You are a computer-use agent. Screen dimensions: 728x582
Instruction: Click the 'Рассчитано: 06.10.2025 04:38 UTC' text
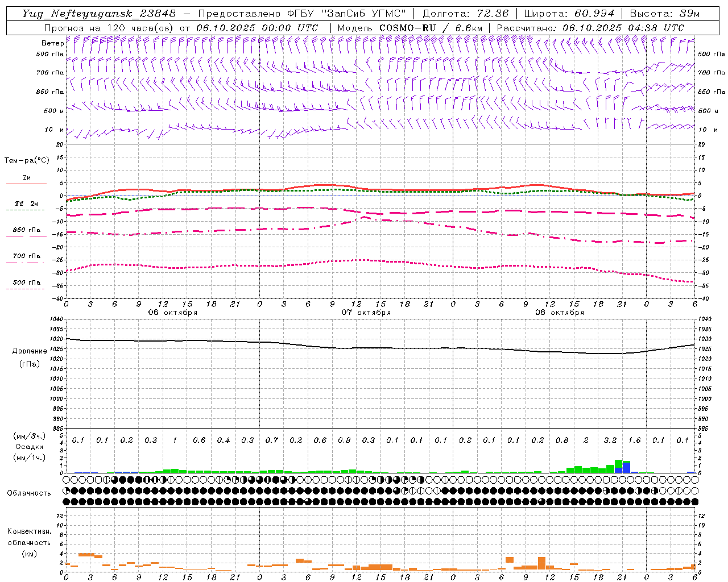click(591, 28)
